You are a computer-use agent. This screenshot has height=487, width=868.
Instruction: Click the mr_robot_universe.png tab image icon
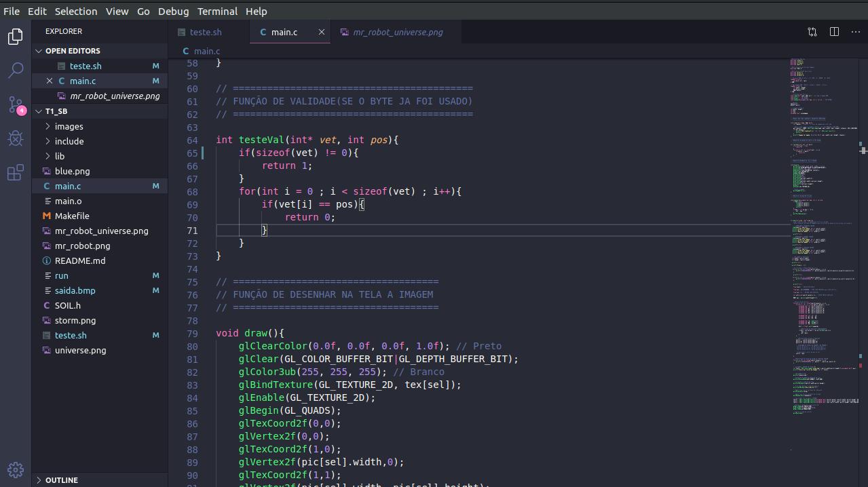[345, 32]
